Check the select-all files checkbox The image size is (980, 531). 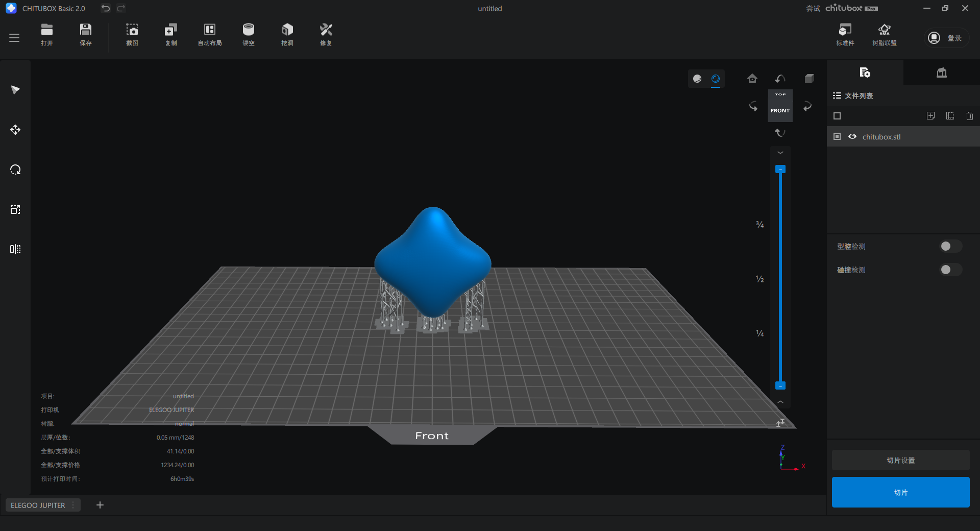pos(837,116)
